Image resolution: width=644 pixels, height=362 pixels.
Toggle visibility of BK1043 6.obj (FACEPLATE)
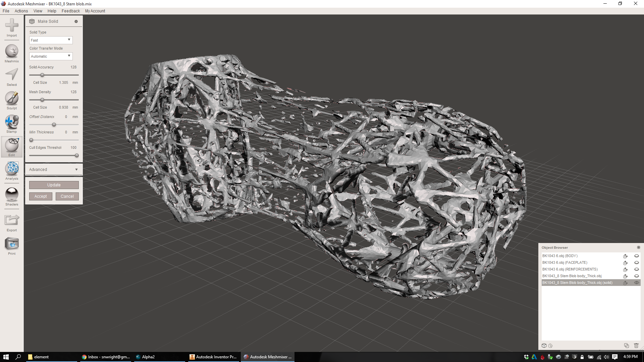point(636,262)
